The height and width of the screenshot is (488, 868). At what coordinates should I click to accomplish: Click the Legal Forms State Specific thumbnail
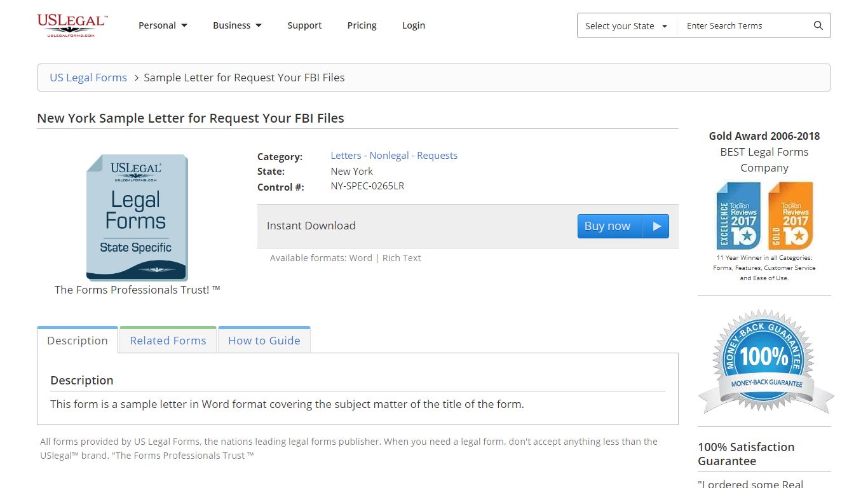(137, 217)
